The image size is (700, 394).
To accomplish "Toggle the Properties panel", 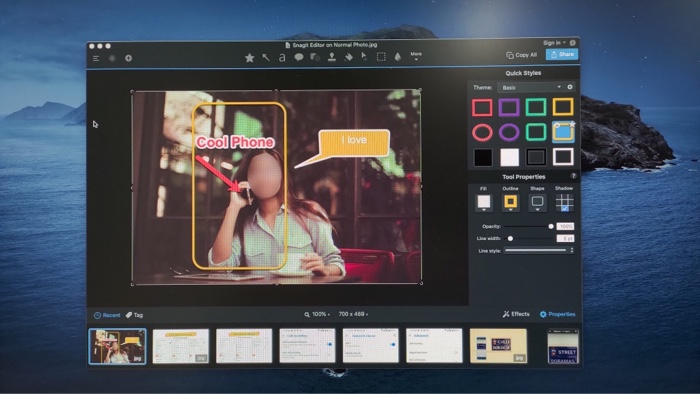I will click(x=558, y=314).
